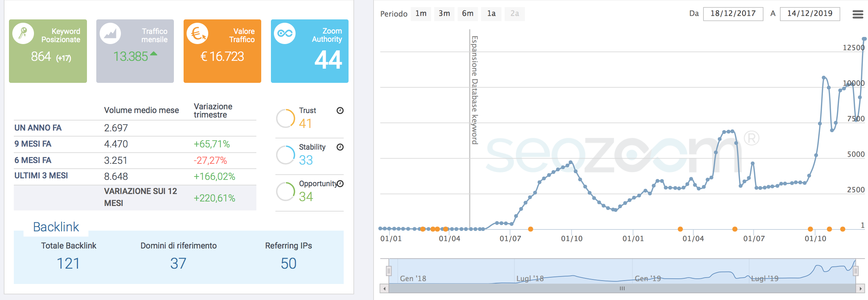Click the Trust circular gauge
The height and width of the screenshot is (300, 868).
pyautogui.click(x=285, y=118)
